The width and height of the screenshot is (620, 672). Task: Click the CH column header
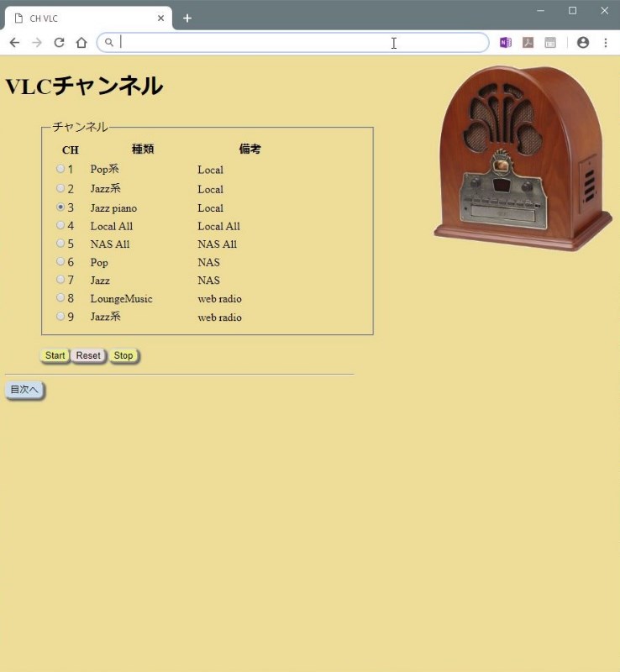click(x=71, y=150)
